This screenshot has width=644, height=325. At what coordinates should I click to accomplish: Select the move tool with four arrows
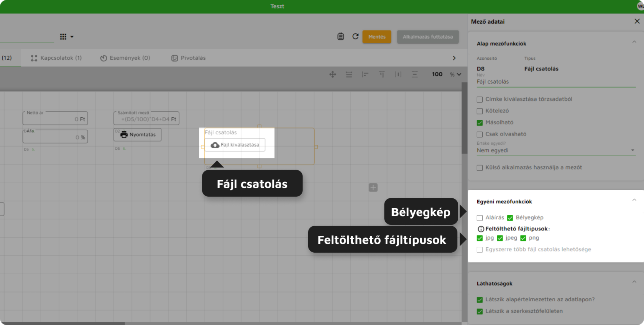coord(333,74)
